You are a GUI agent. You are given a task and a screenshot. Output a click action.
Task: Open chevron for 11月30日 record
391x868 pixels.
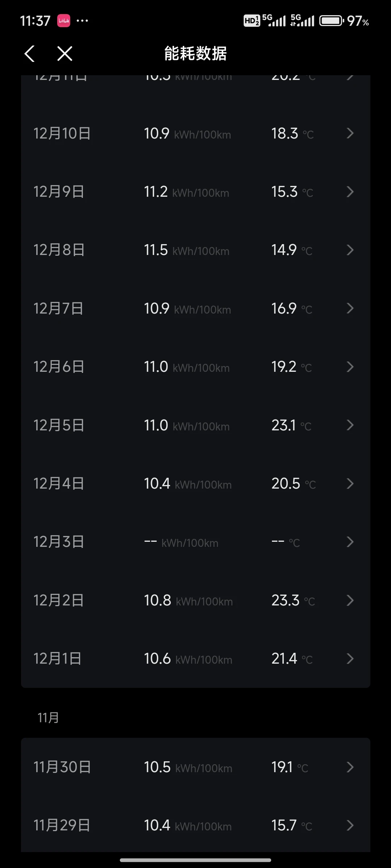pos(350,767)
